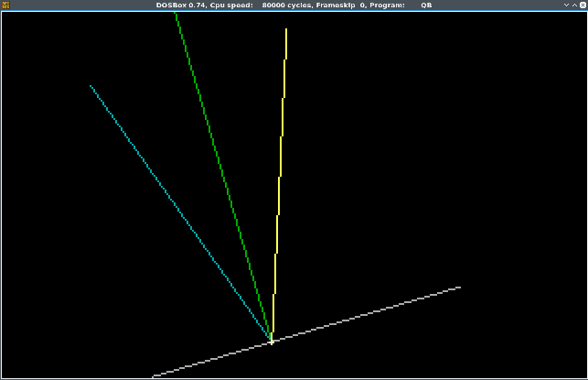The height and width of the screenshot is (380, 588).
Task: Click the point where all lines converge
Action: pyautogui.click(x=271, y=341)
